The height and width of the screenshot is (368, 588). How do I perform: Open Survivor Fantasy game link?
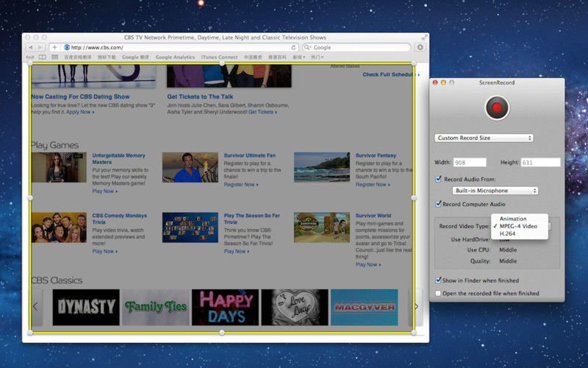click(376, 155)
